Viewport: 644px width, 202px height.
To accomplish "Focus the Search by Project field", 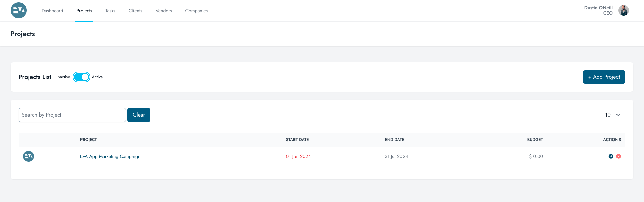I will [72, 115].
